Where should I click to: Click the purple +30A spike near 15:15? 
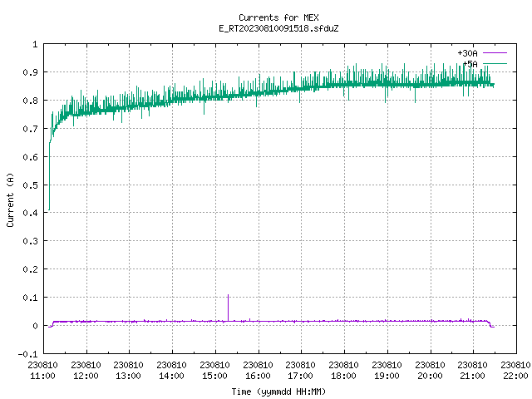(x=228, y=308)
